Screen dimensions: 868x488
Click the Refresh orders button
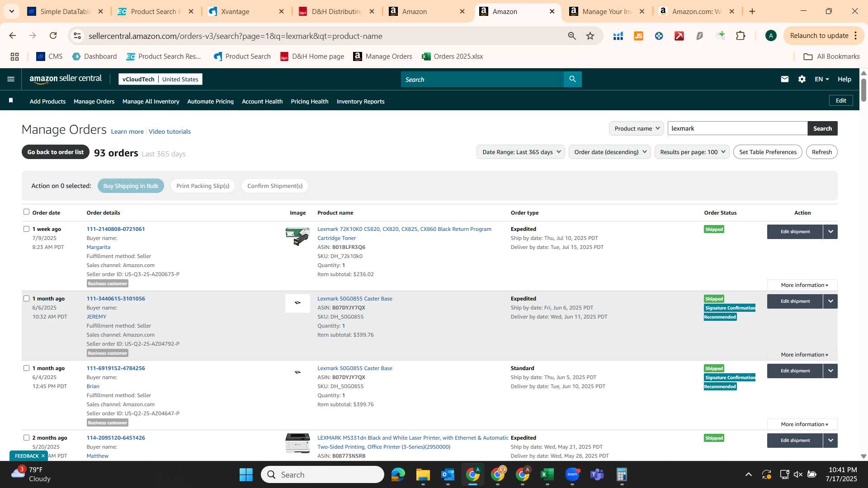821,152
